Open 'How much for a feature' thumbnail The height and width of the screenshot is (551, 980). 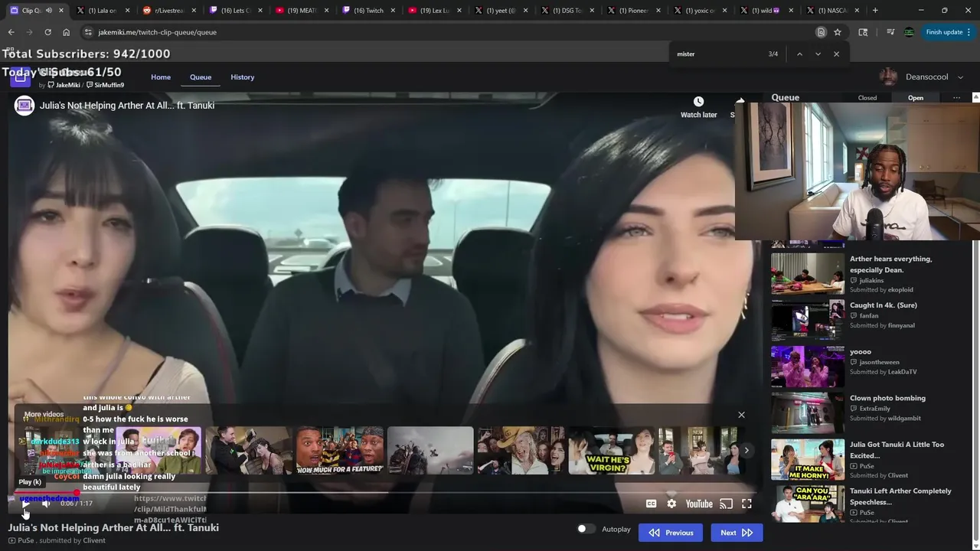339,450
